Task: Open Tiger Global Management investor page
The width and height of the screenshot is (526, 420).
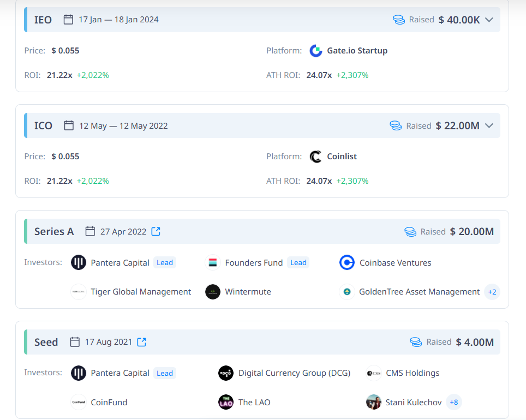Action: (x=141, y=292)
